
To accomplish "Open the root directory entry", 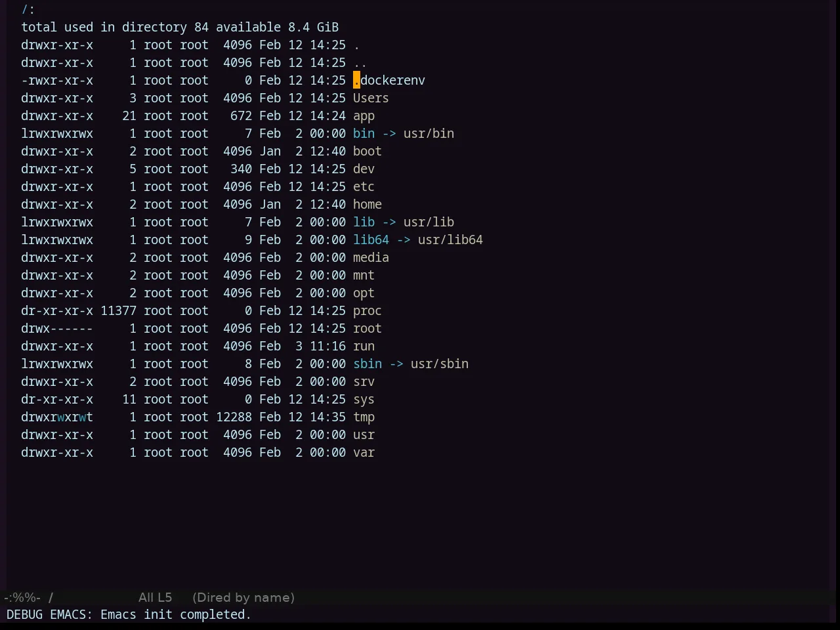I will pyautogui.click(x=367, y=328).
